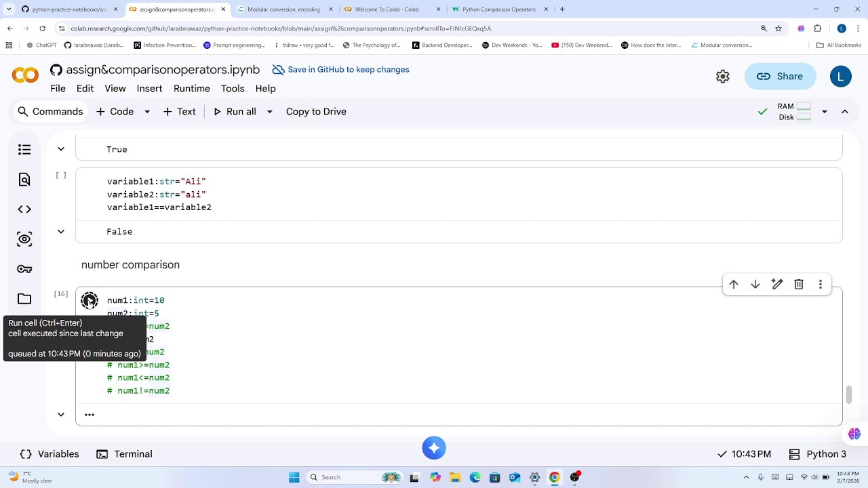
Task: Click the cell's pencil edit icon
Action: 777,285
